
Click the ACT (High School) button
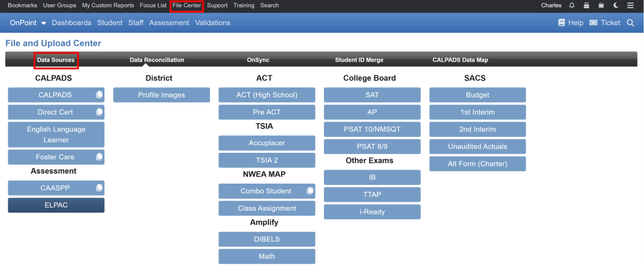267,95
